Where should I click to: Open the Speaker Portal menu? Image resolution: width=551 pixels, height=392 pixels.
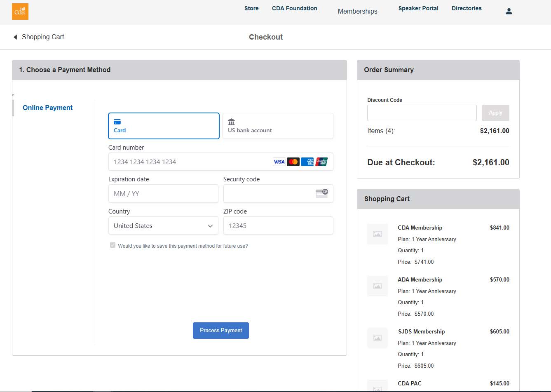pos(418,8)
